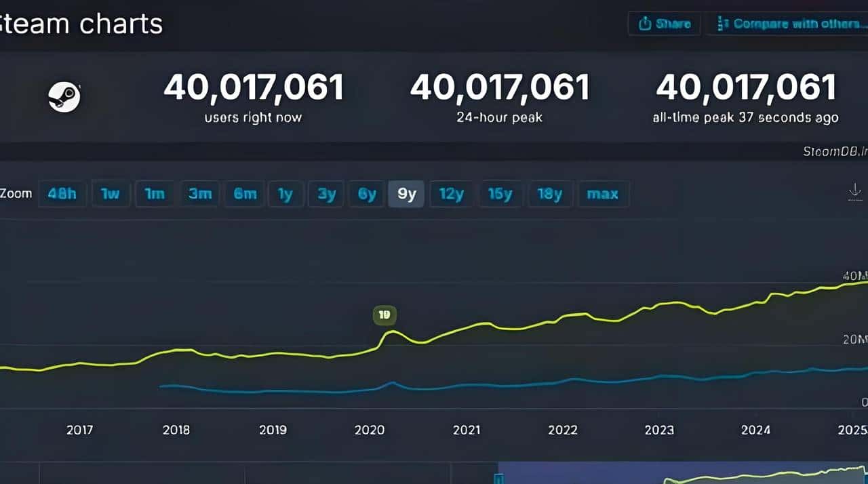Viewport: 868px width, 484px height.
Task: Click the 2020 axis label
Action: (370, 430)
